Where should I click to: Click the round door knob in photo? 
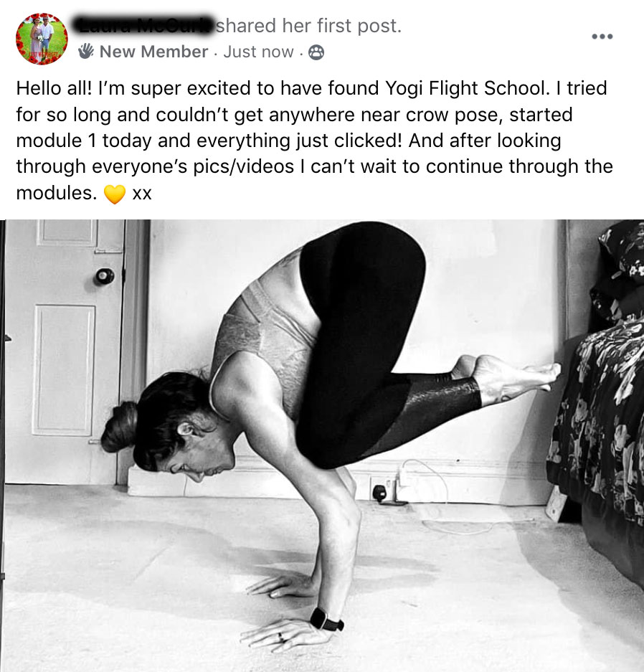click(104, 276)
